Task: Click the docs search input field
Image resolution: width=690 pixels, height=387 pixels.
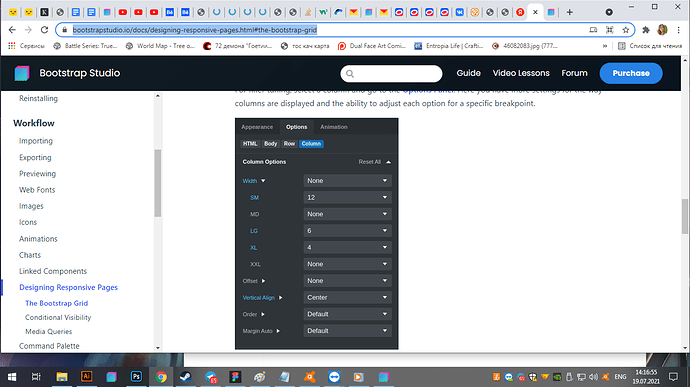Action: [391, 74]
